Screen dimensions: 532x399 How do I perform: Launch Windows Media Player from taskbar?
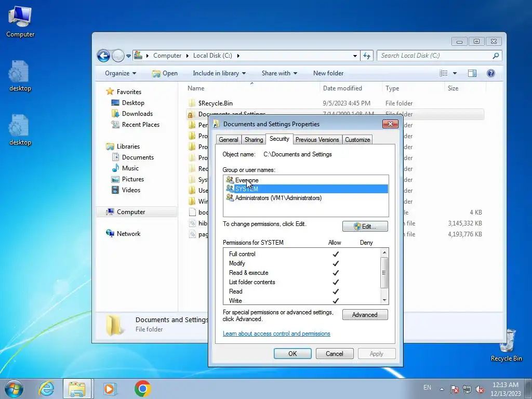(x=110, y=389)
